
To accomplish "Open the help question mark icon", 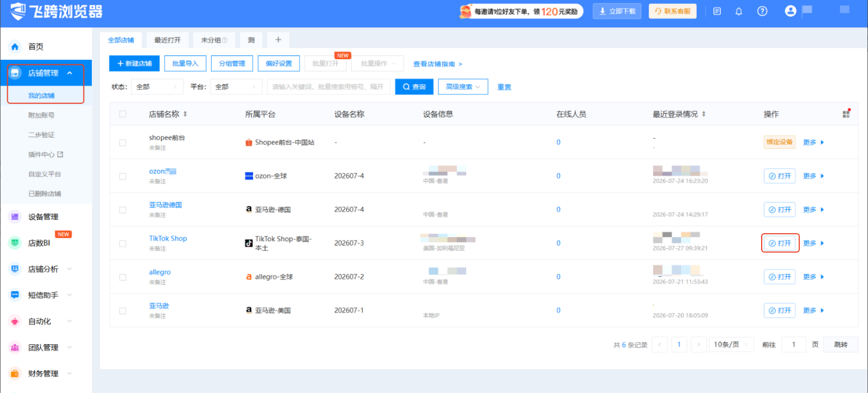I will [762, 11].
